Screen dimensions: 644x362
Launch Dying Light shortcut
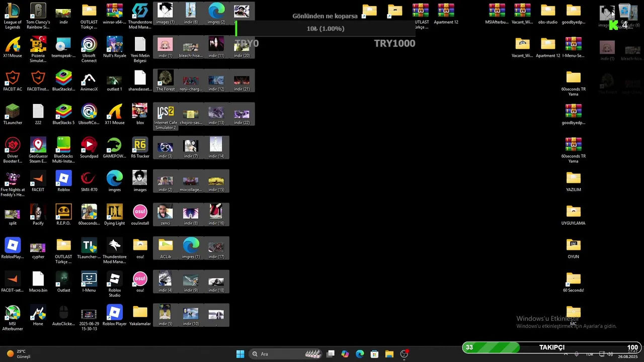(115, 215)
